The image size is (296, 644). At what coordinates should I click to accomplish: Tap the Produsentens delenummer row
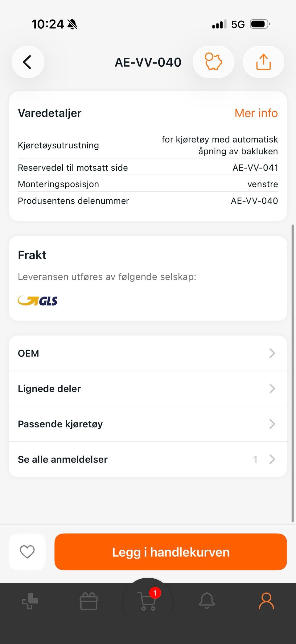point(148,201)
